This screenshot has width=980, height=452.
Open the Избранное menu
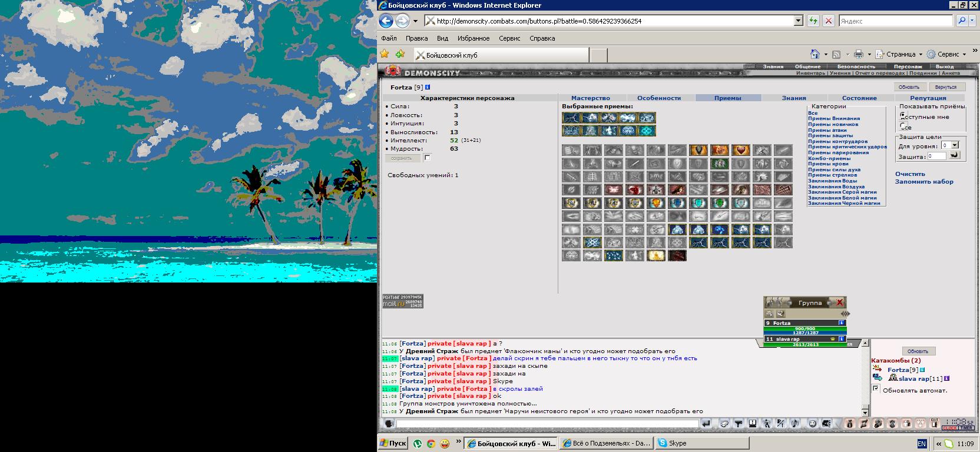474,38
